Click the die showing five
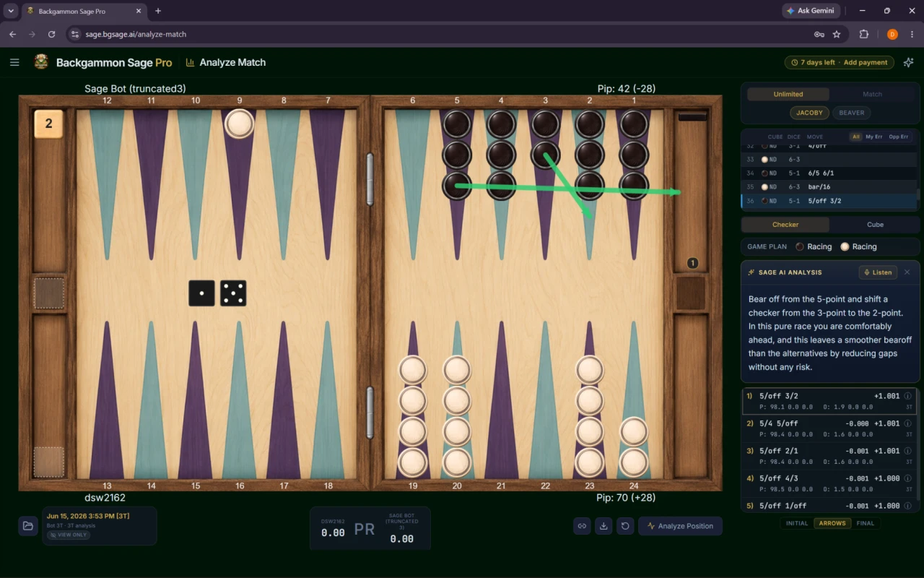924x578 pixels. 233,293
